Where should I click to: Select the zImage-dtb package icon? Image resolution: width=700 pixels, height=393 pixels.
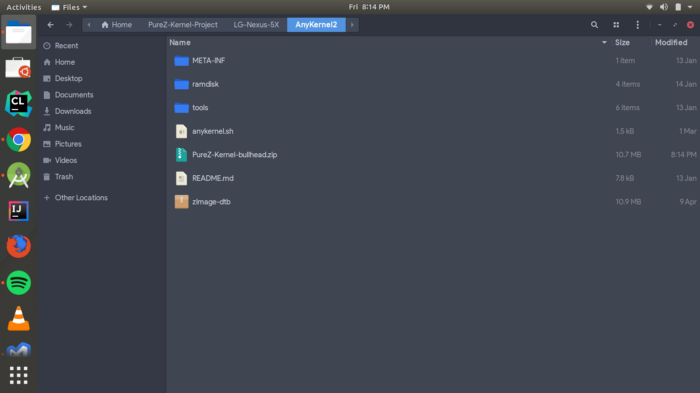pyautogui.click(x=181, y=202)
